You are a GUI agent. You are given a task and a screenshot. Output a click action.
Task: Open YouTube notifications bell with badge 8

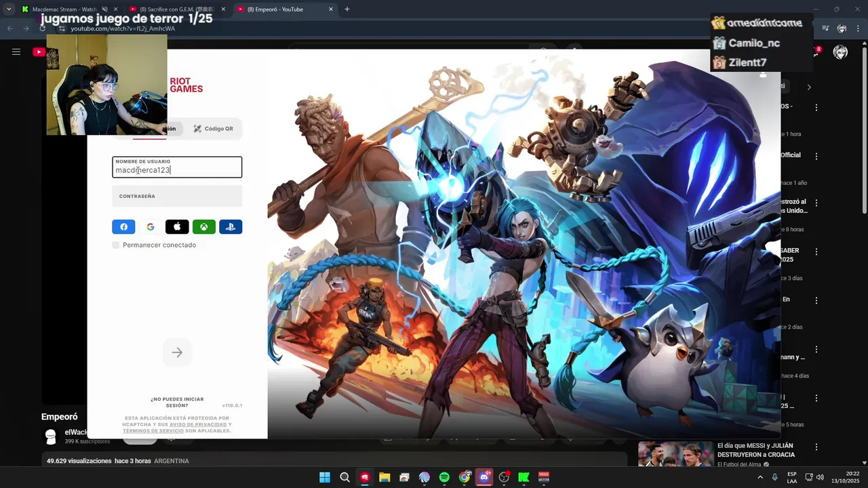815,52
